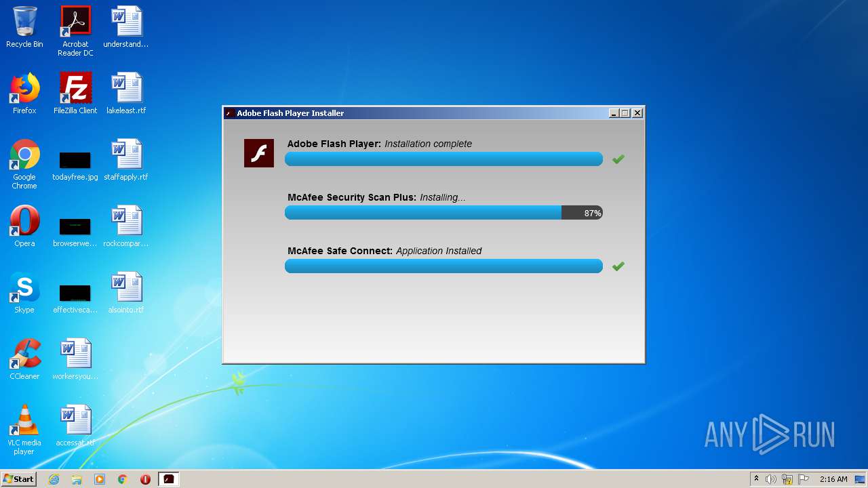
Task: Click the McAfee Safe Connect progress bar
Action: click(443, 266)
